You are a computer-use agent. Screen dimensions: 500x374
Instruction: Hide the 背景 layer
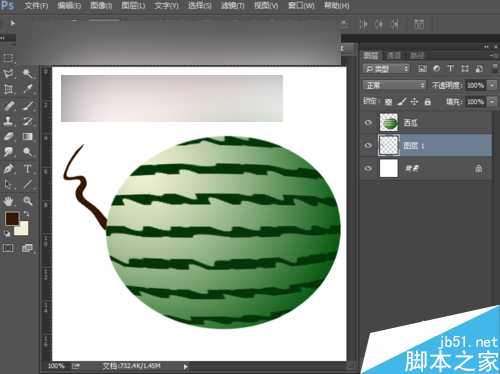368,168
